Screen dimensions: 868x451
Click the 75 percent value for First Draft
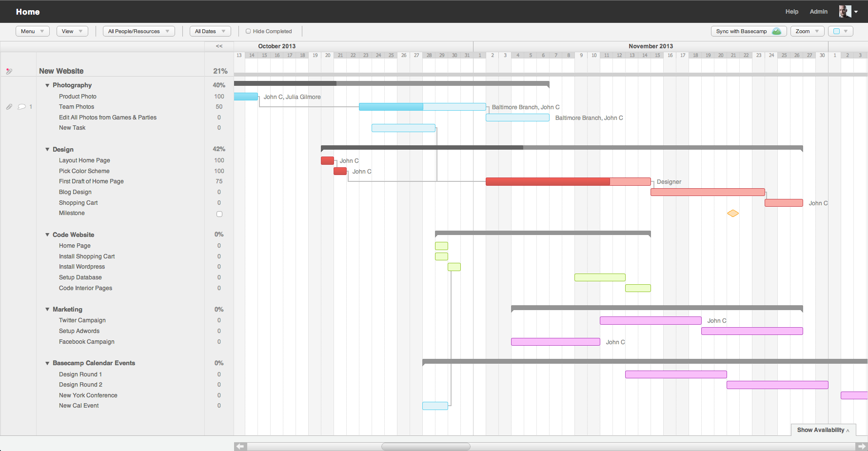(219, 181)
